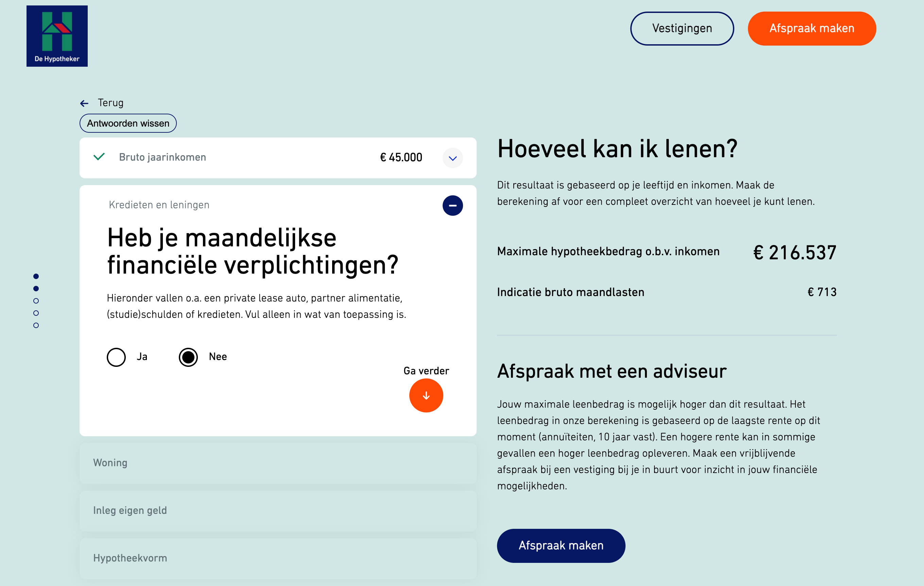Jump to fourth step progress dot
924x586 pixels.
36,313
